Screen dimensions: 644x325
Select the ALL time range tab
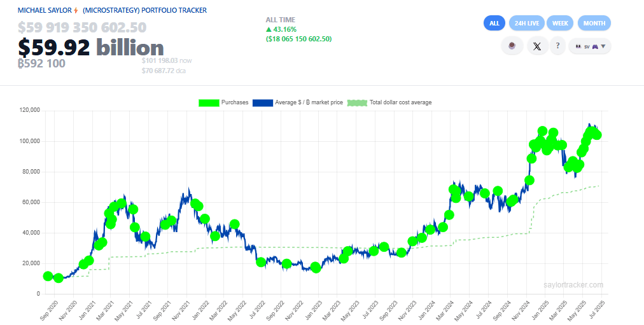tap(494, 23)
